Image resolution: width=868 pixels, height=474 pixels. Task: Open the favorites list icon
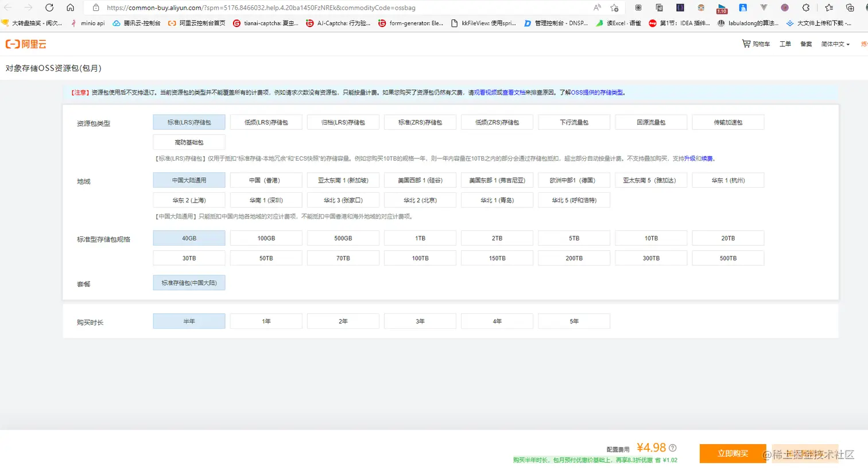(x=829, y=7)
